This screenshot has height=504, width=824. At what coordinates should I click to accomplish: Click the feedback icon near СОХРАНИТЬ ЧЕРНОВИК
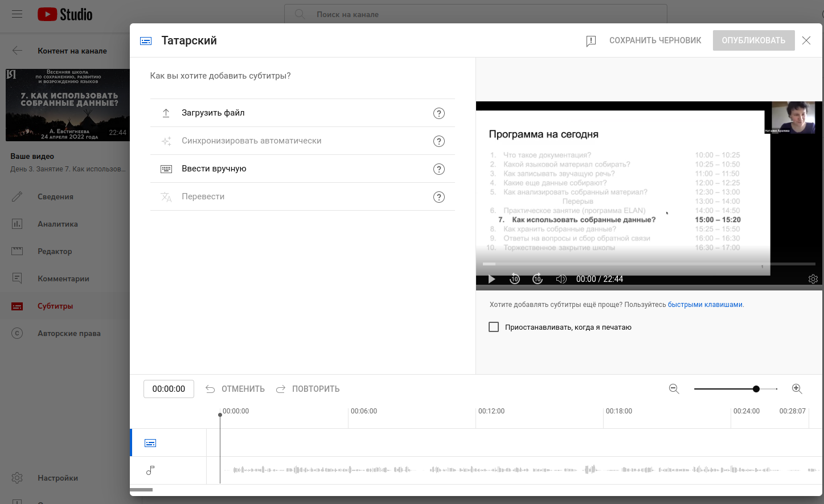click(x=591, y=40)
